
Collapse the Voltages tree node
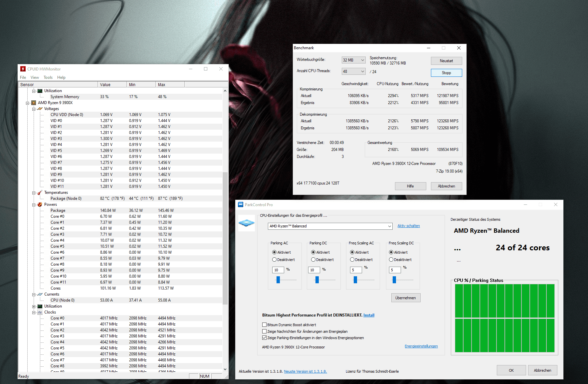(x=34, y=109)
